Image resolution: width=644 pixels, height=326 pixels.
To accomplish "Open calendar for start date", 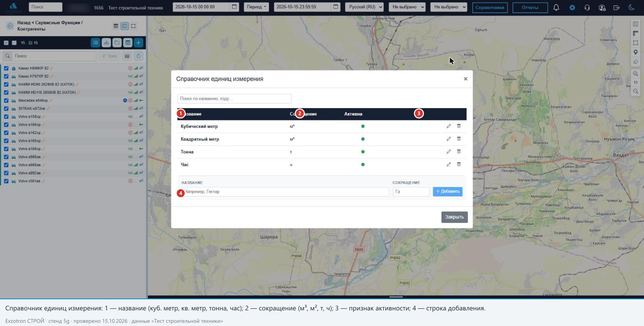I will click(234, 7).
